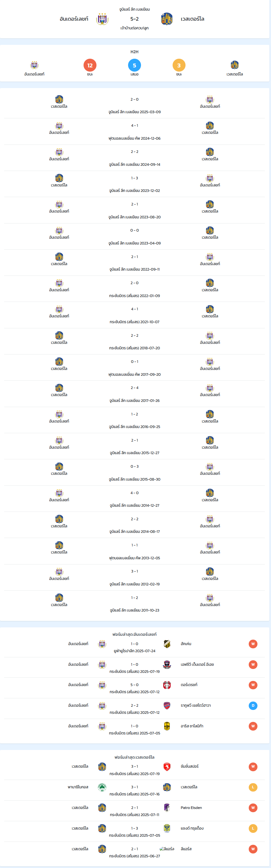Click the 5-2 score in header

pos(135,19)
